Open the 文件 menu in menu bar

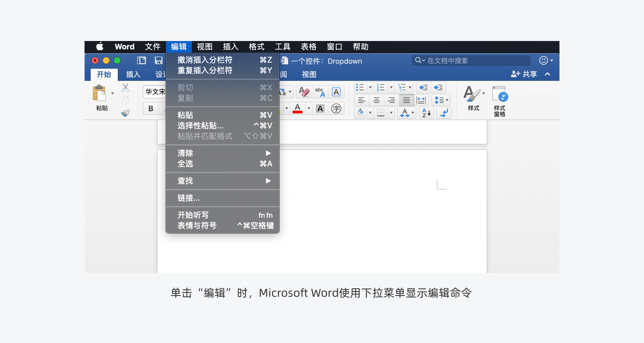pyautogui.click(x=153, y=47)
